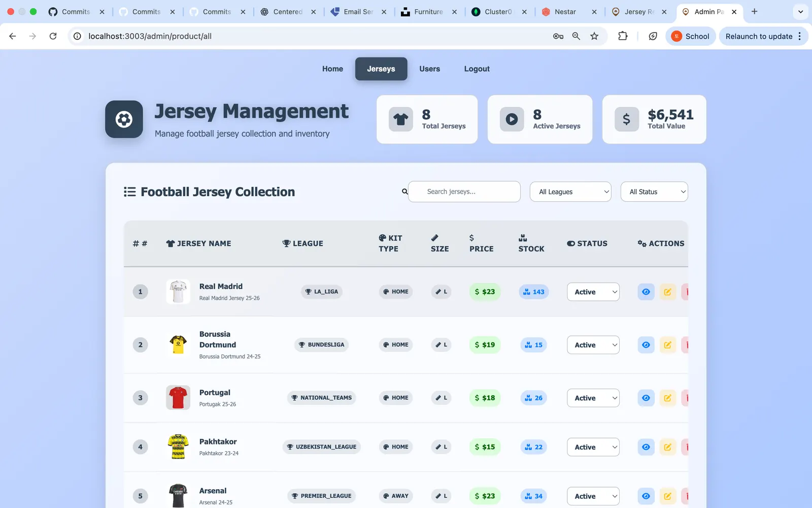Expand the All Leagues filter
This screenshot has width=812, height=508.
(570, 192)
